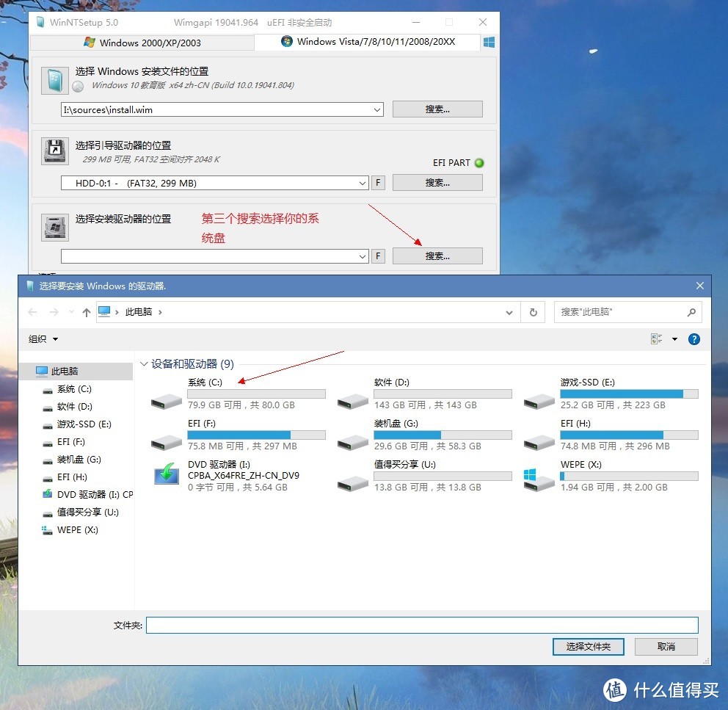Select the 软件 (D:) drive icon
The height and width of the screenshot is (710, 728).
(x=353, y=402)
